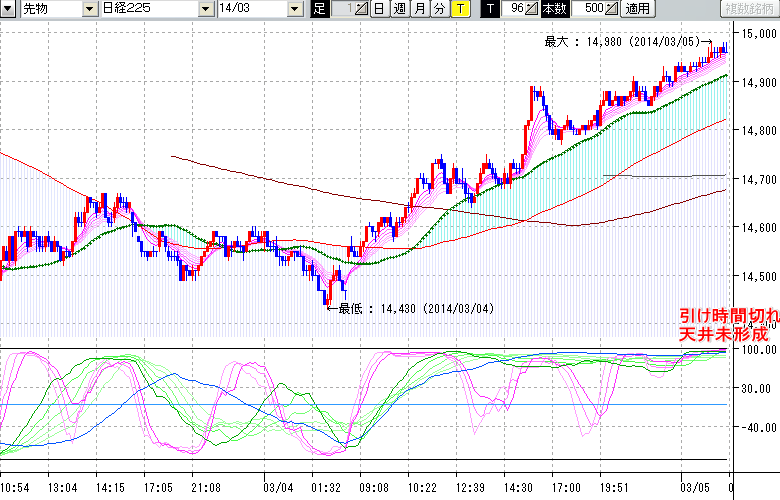This screenshot has height=500, width=780.
Task: Click the black 本数 label icon
Action: point(553,9)
